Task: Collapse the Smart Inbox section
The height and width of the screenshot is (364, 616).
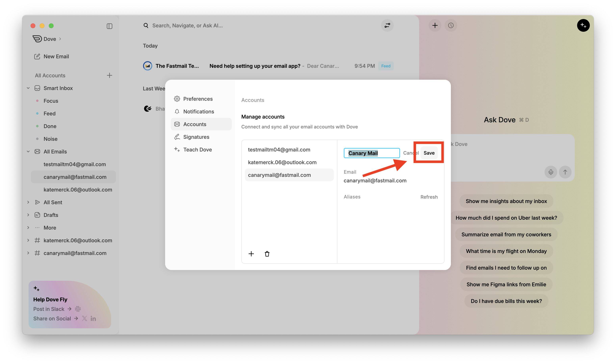Action: point(28,88)
